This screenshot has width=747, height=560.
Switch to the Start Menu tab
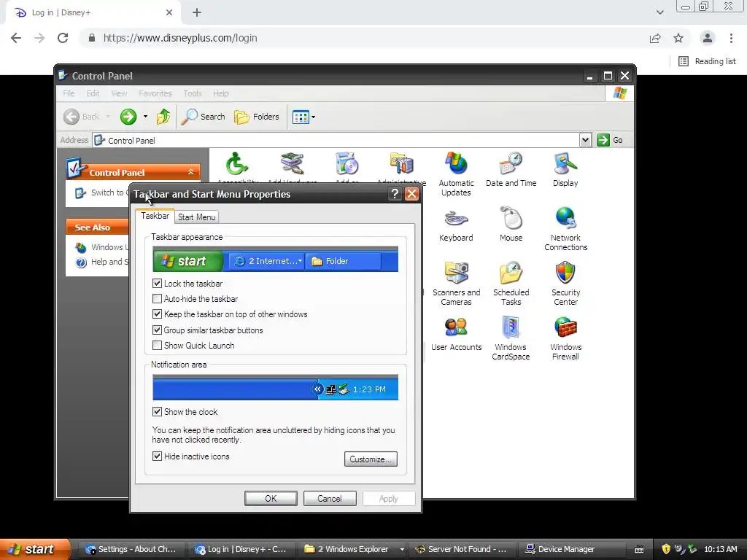(x=197, y=217)
